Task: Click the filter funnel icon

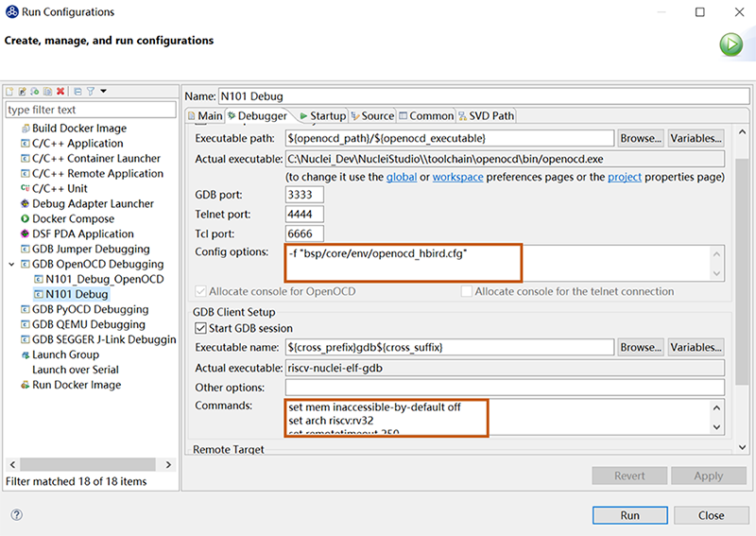Action: (x=91, y=92)
